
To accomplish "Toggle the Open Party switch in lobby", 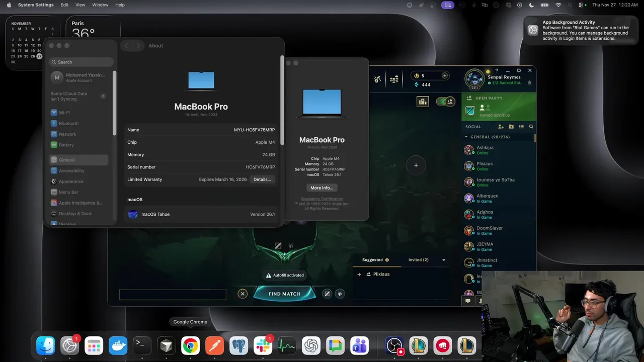I will [445, 102].
